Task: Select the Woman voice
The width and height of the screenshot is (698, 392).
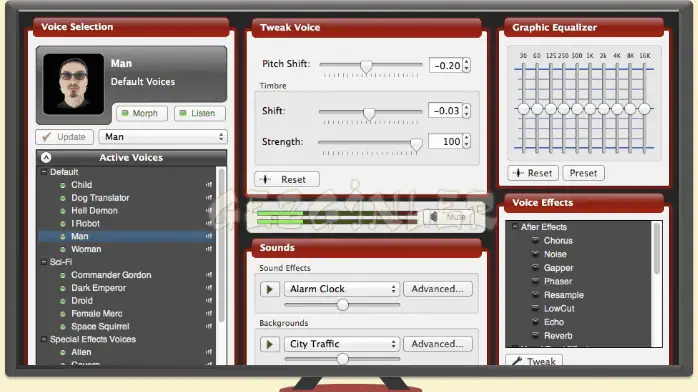Action: point(86,249)
